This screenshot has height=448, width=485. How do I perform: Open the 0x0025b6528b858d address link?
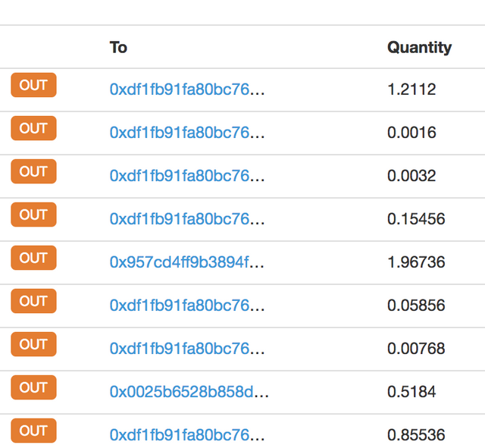tap(189, 392)
